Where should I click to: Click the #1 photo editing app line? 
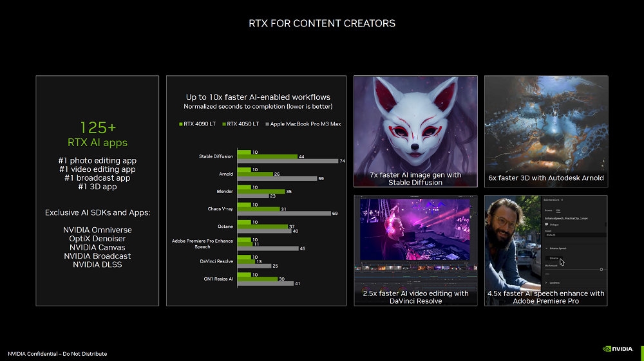(97, 160)
